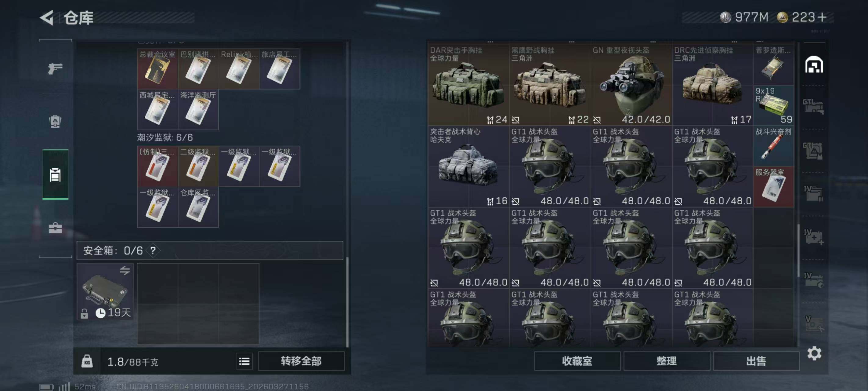
Task: Select the key card holder tab
Action: (55, 174)
